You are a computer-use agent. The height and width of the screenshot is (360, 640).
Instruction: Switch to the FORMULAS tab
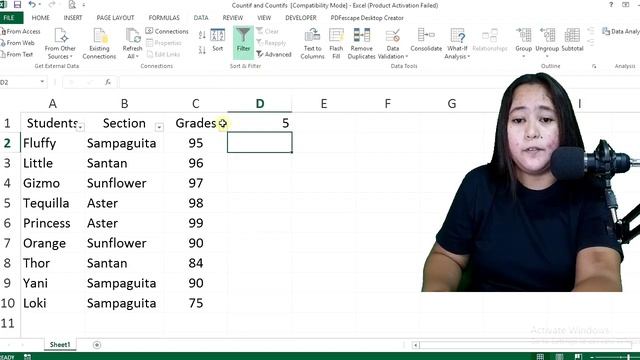click(164, 18)
